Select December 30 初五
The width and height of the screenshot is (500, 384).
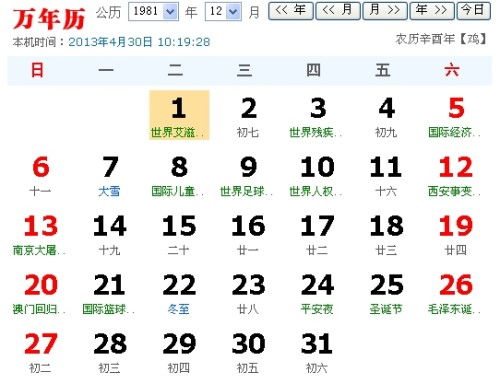248,353
